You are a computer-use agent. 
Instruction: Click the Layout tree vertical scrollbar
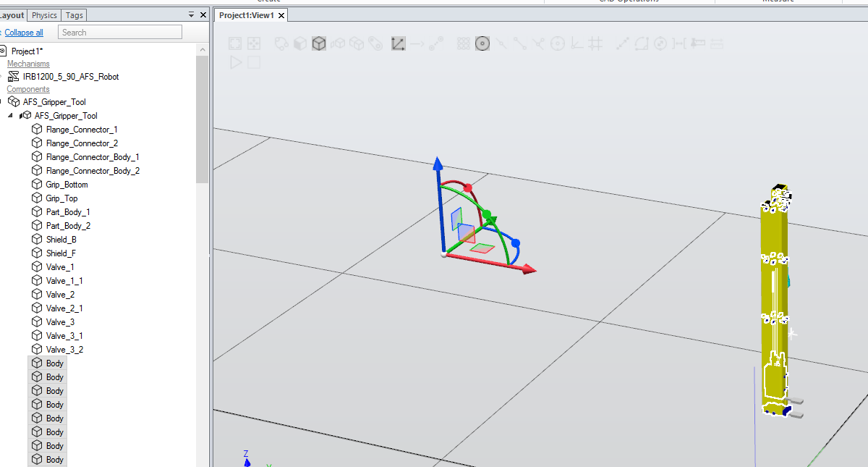coord(202,119)
